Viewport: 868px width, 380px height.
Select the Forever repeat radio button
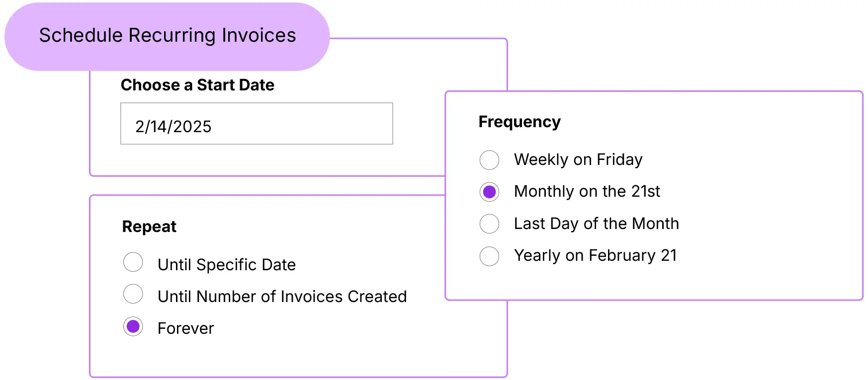(x=133, y=326)
